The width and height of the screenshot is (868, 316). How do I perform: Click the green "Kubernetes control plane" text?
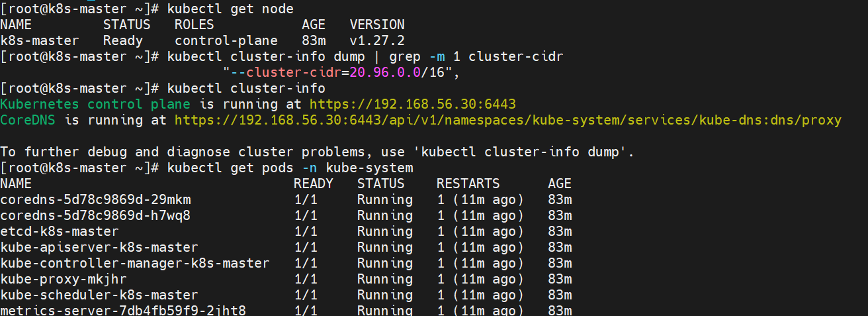coord(95,104)
